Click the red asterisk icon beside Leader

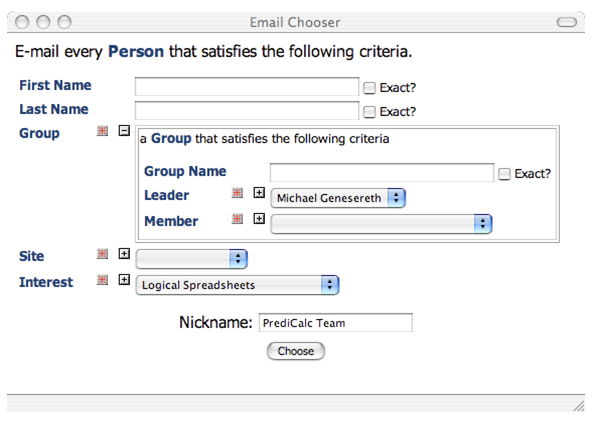(238, 193)
